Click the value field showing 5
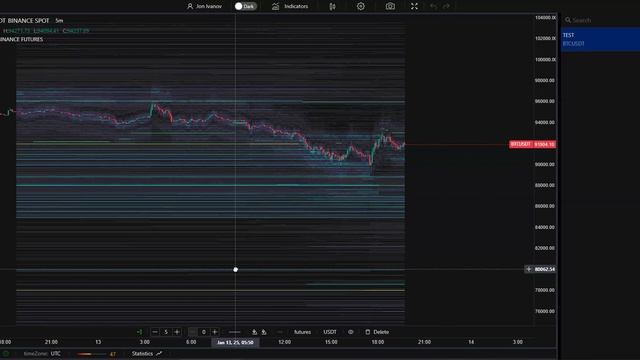640x360 pixels. (166, 332)
